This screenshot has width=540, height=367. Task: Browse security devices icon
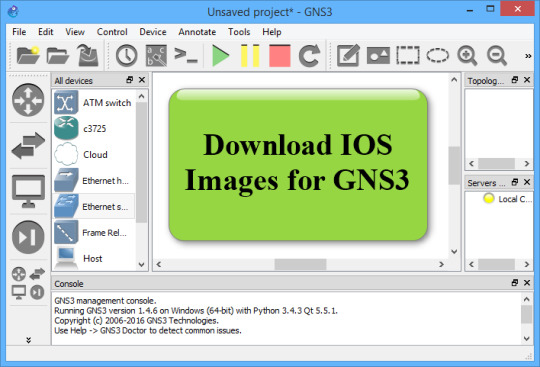click(28, 237)
